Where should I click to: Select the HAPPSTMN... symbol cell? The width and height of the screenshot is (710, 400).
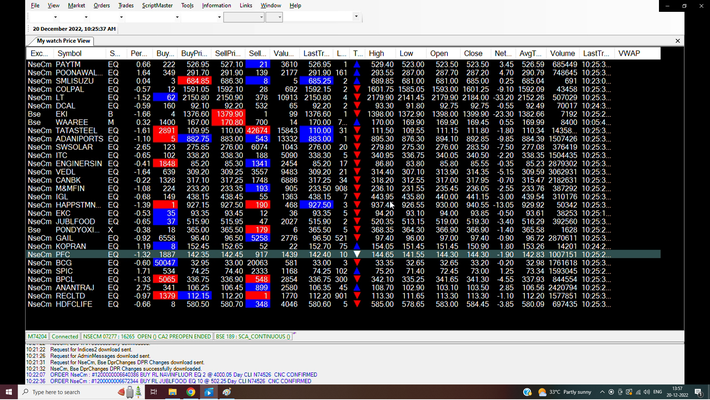pyautogui.click(x=78, y=205)
